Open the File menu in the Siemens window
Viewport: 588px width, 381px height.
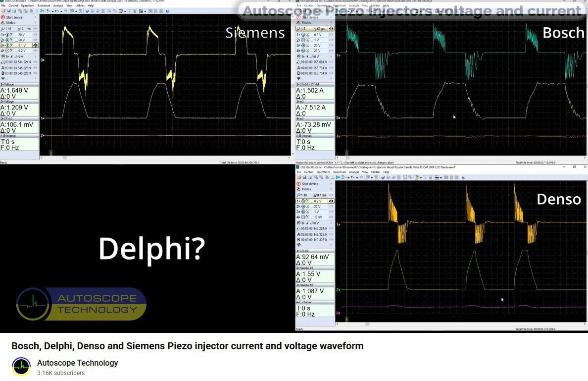(3, 5)
